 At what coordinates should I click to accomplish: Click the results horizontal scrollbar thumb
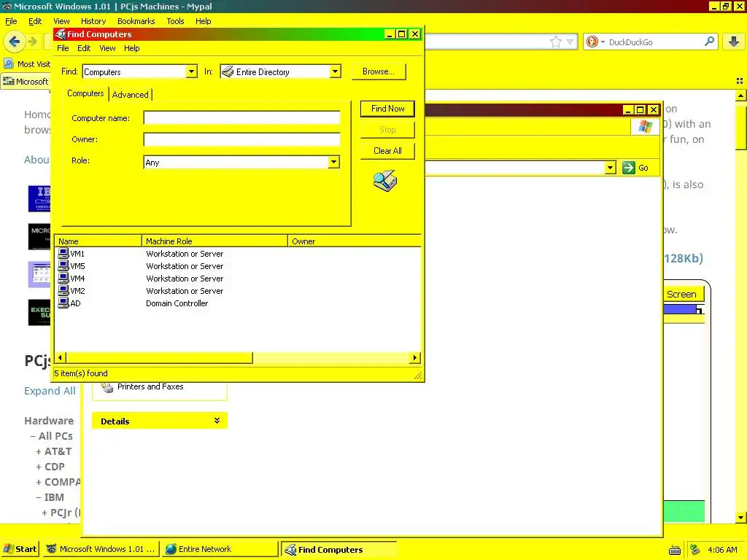(x=159, y=357)
